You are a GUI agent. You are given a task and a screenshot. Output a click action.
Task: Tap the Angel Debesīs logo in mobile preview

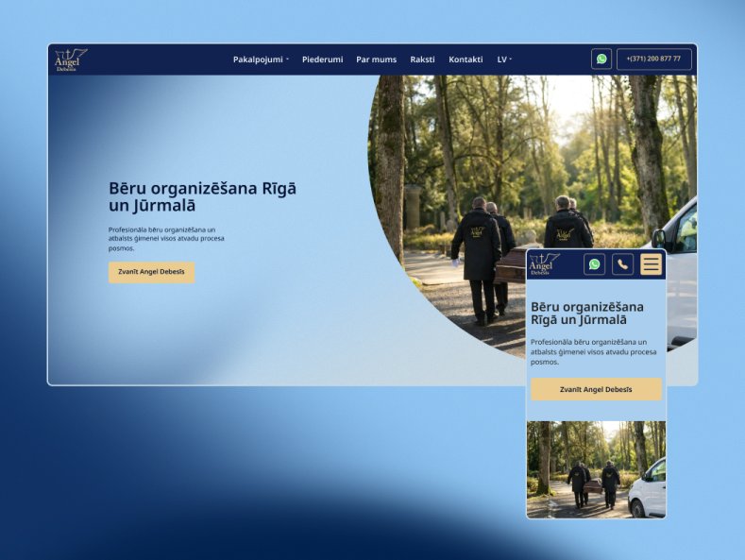[x=544, y=264]
